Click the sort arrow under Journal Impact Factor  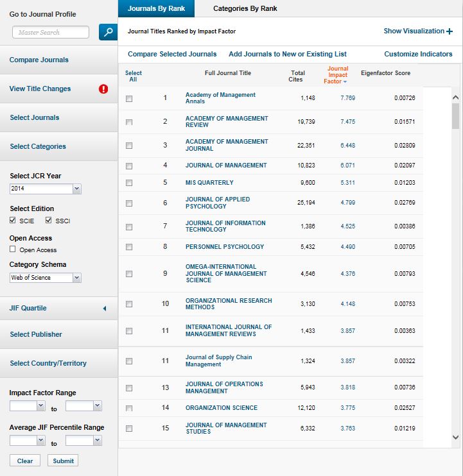coord(345,82)
